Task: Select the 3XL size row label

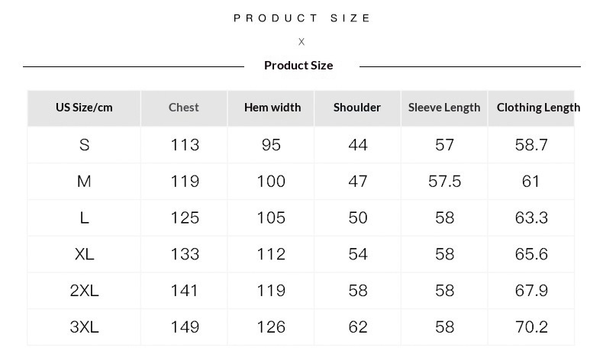Action: coord(85,327)
